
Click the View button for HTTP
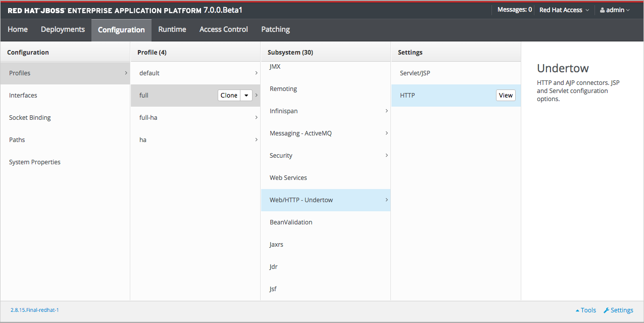tap(506, 96)
